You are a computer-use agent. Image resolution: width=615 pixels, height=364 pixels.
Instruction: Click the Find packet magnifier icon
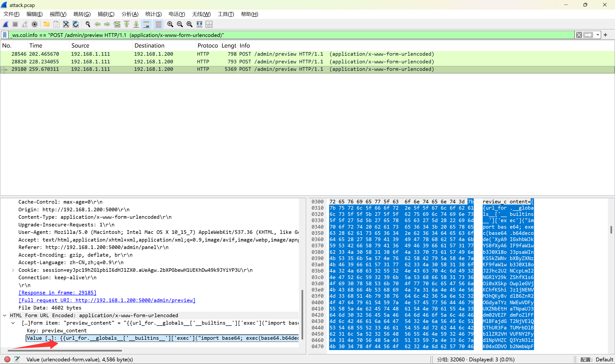click(88, 24)
